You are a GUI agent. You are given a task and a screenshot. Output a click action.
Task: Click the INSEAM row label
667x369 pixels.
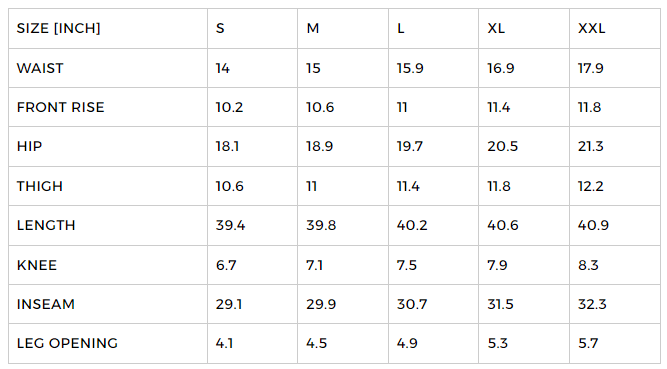click(x=46, y=304)
